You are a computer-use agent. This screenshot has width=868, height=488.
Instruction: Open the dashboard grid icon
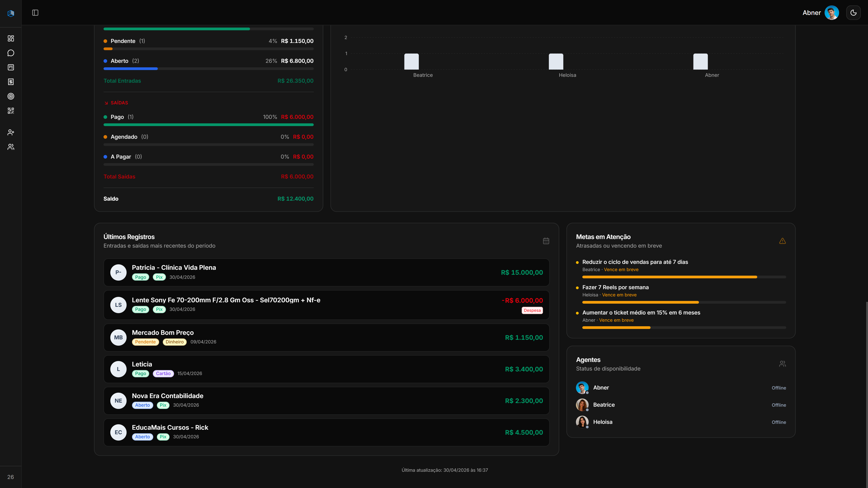tap(11, 38)
